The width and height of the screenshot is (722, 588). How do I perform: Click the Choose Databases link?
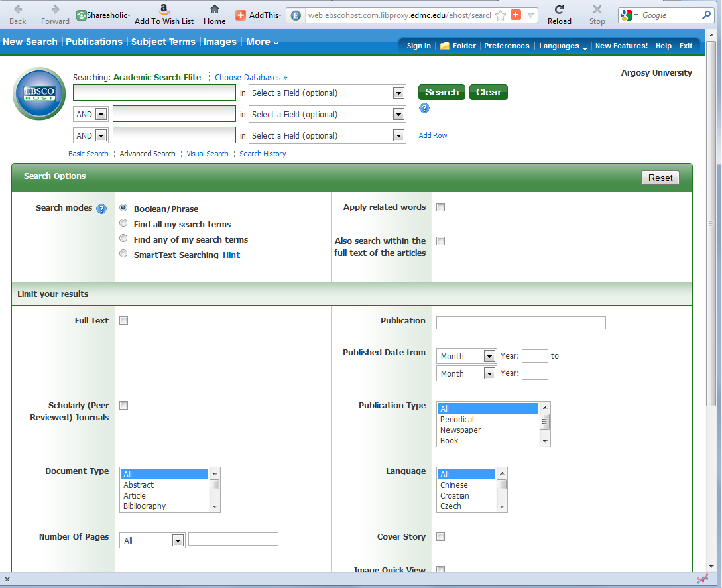[x=251, y=78]
